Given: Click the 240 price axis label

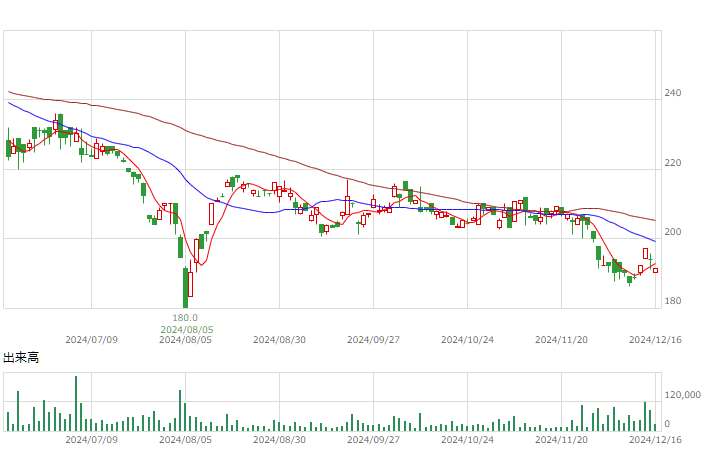Looking at the screenshot, I should pos(673,93).
